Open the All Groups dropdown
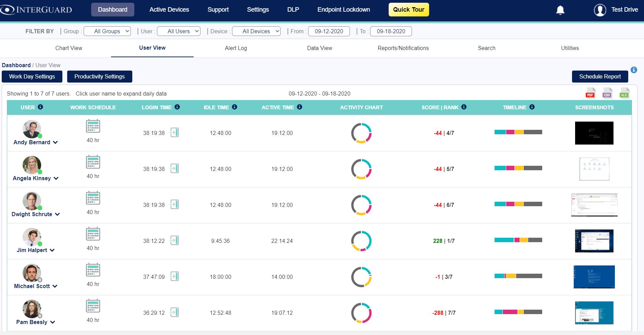 pyautogui.click(x=107, y=31)
